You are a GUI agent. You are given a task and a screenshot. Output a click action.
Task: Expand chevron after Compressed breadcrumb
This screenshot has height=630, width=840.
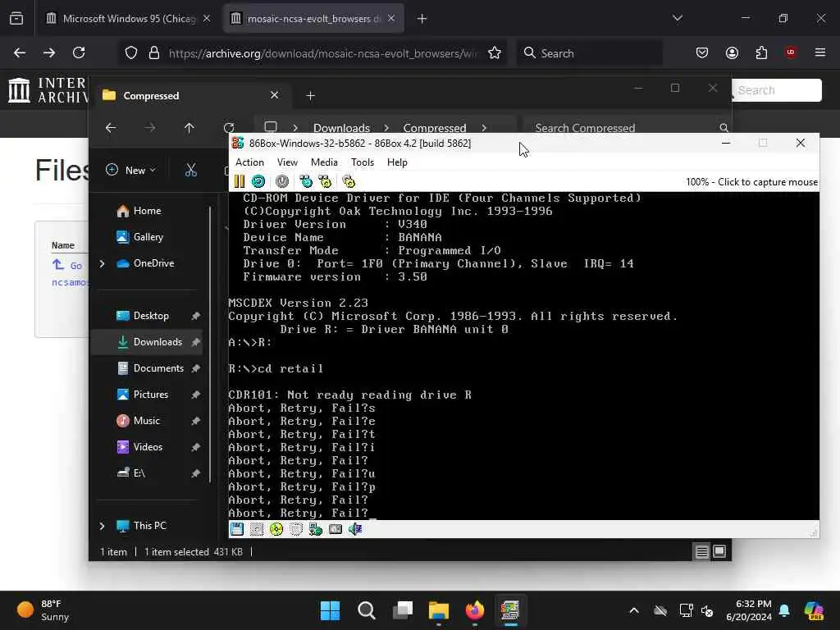point(484,129)
